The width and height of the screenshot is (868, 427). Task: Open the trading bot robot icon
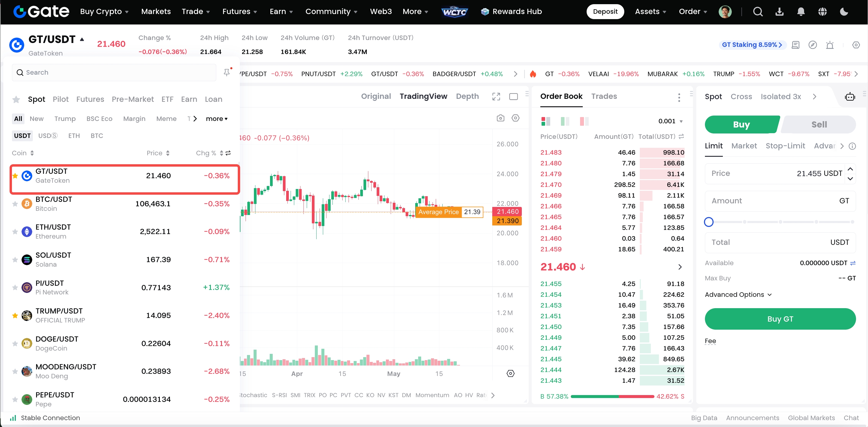click(x=849, y=97)
